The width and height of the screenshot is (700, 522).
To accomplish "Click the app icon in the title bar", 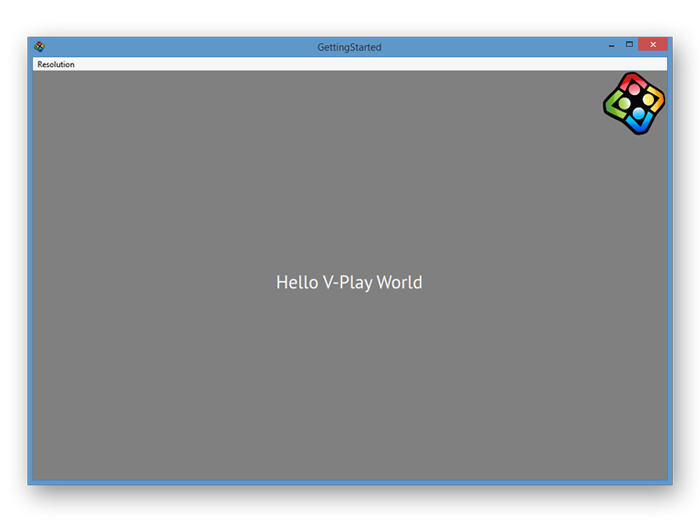I will (x=39, y=46).
